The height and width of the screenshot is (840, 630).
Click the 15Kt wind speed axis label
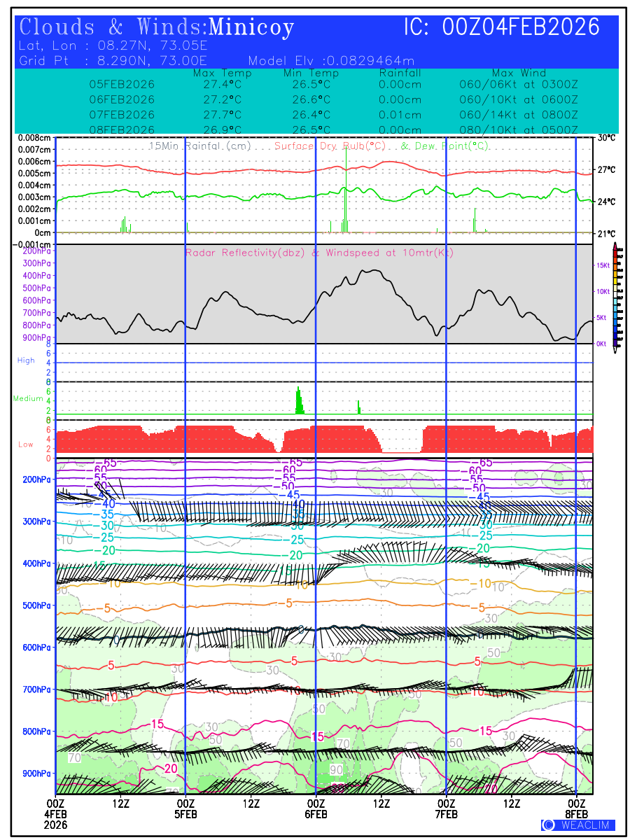(x=602, y=265)
